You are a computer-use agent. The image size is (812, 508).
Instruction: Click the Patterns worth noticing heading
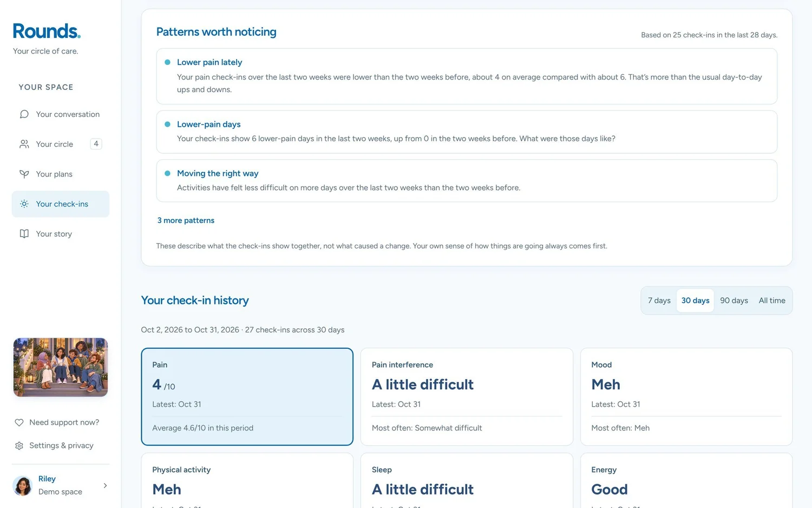[217, 32]
